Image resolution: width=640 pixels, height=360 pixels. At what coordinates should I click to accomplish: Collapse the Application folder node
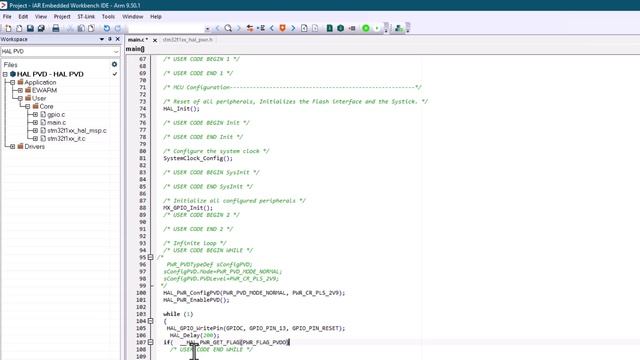tap(13, 82)
